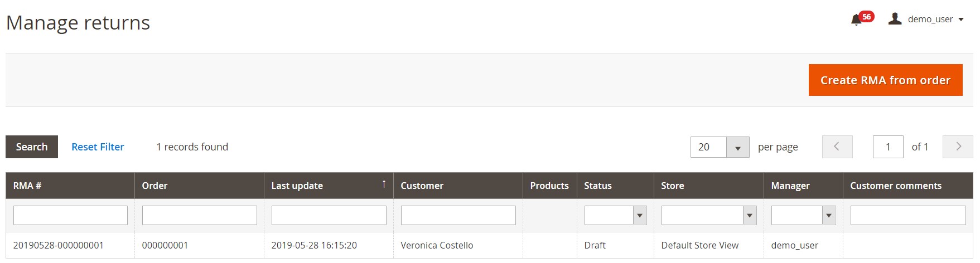Focus the Order filter input field
Screen dimensions: 980x263
coord(199,216)
